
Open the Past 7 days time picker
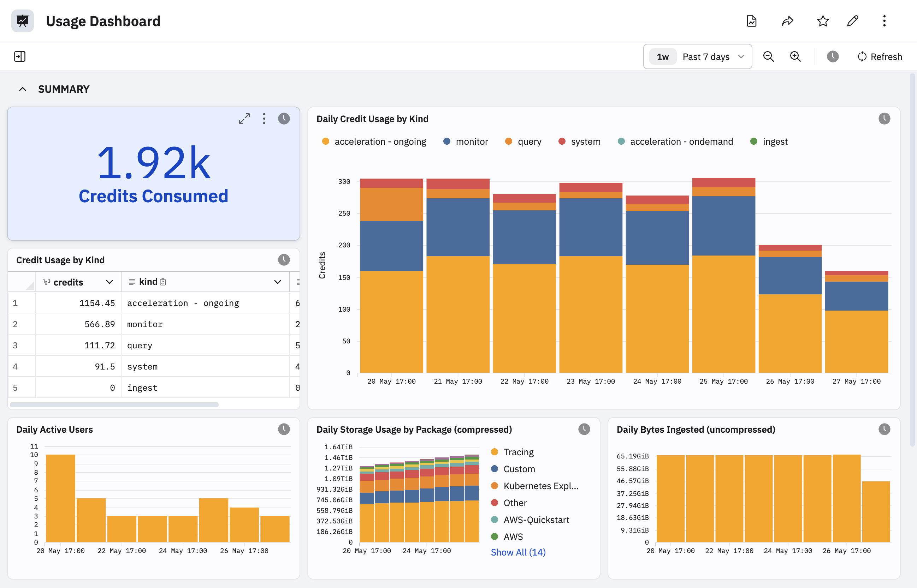tap(698, 56)
